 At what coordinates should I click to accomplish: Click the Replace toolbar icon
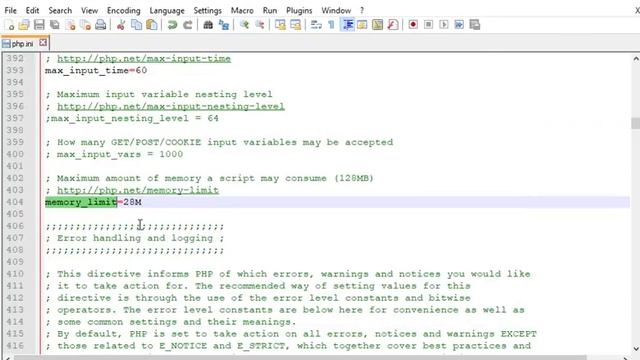coord(224,25)
